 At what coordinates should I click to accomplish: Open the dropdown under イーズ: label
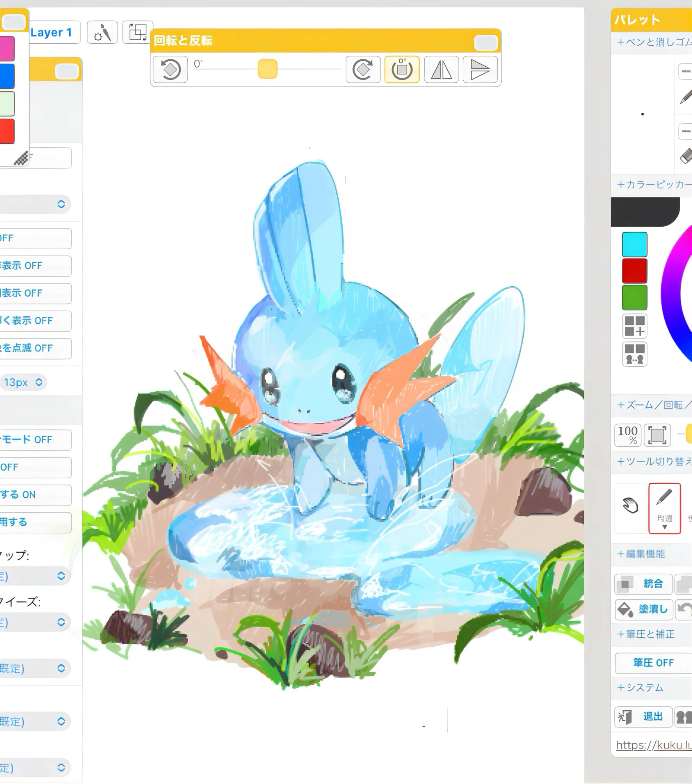(x=35, y=622)
